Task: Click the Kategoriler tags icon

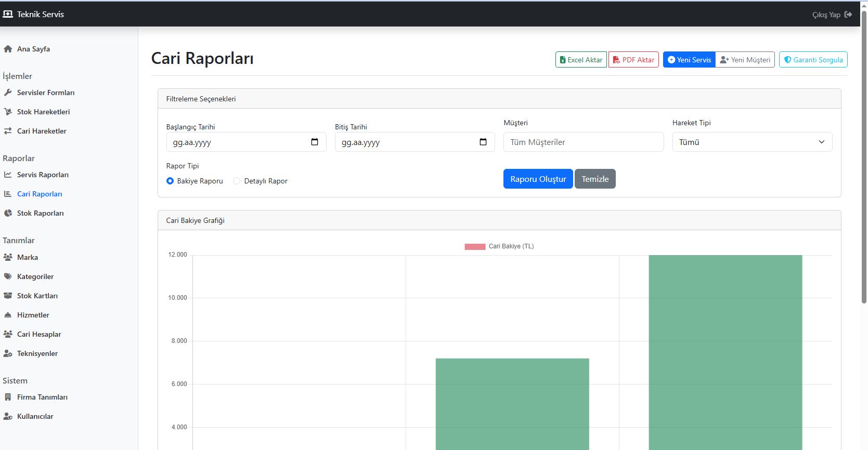Action: (8, 276)
